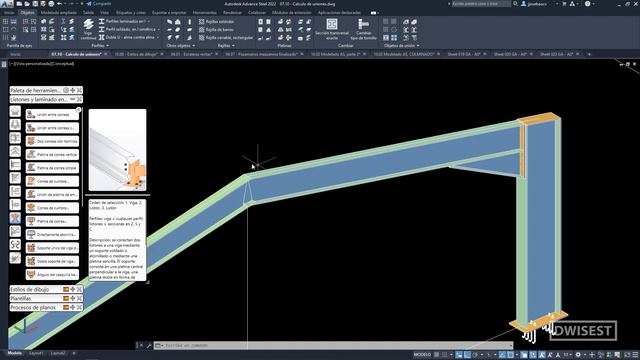Select the Rejilla estándar tool

tap(216, 22)
